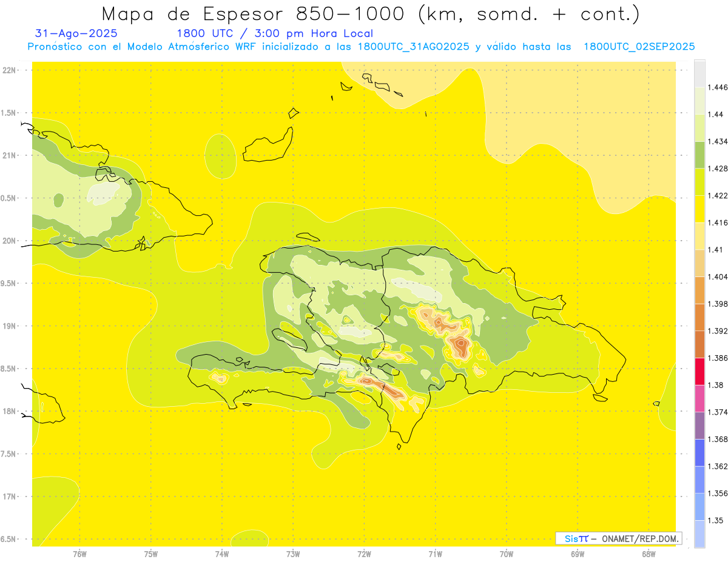Select the date label '31-Ago-2025'

pos(76,33)
